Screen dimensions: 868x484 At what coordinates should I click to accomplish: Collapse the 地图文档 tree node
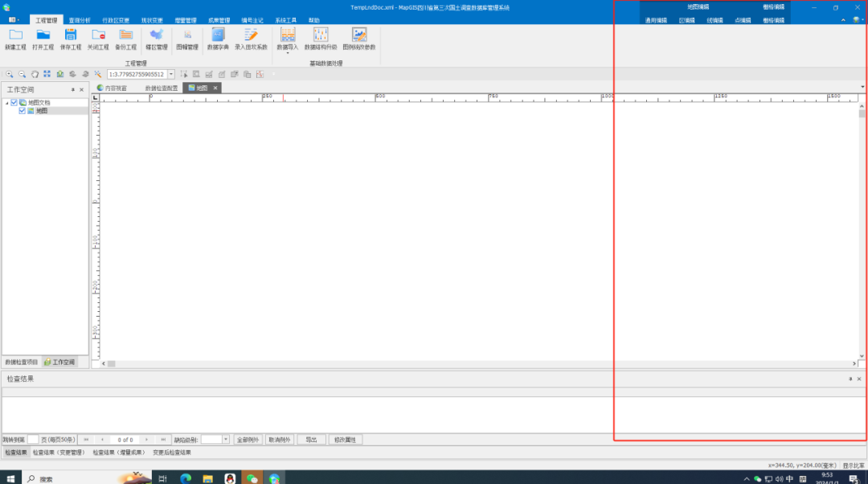point(6,103)
